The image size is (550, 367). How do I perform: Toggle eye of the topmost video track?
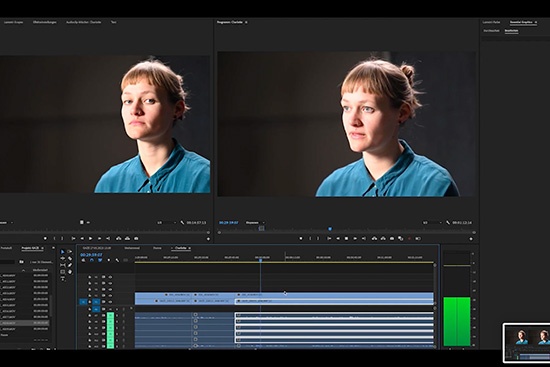(x=110, y=277)
